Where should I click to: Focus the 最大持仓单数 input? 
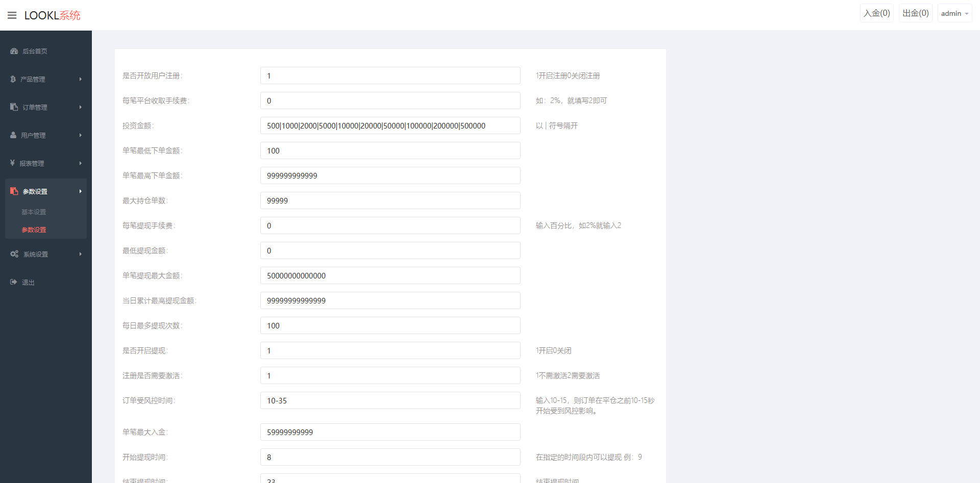click(390, 200)
